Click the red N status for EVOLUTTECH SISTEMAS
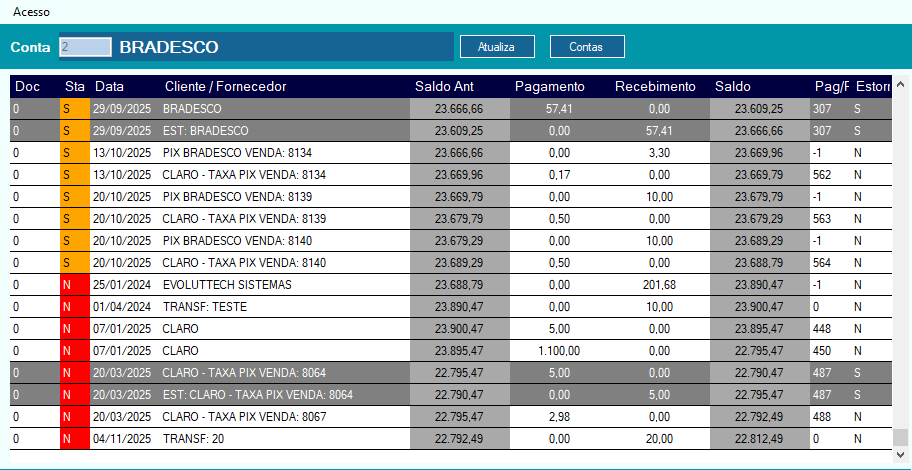This screenshot has width=912, height=470. 75,285
